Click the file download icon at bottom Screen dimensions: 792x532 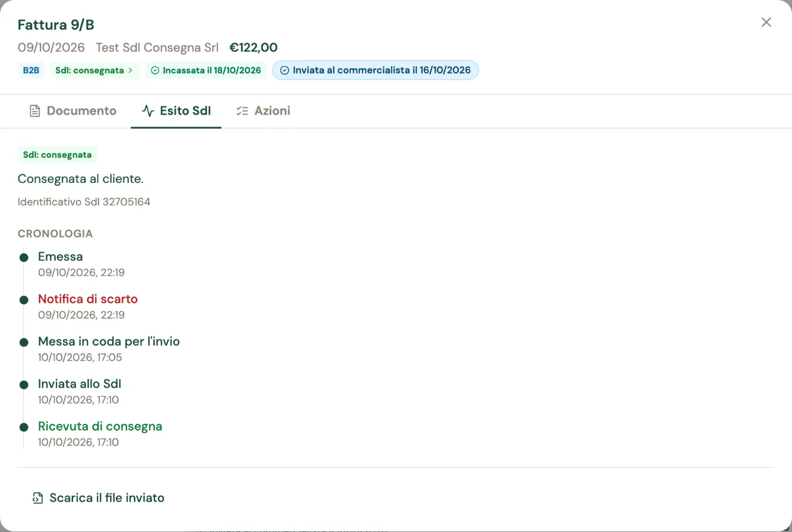pos(37,498)
